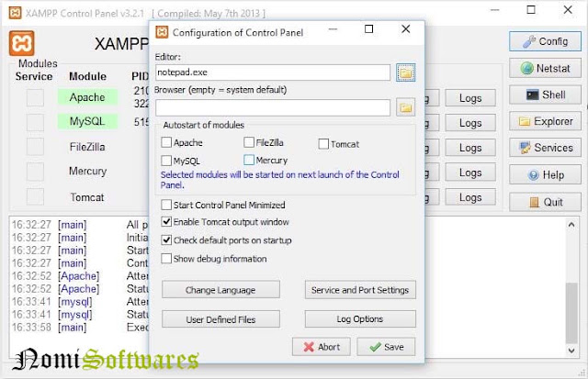Abort the configuration changes

coord(322,347)
